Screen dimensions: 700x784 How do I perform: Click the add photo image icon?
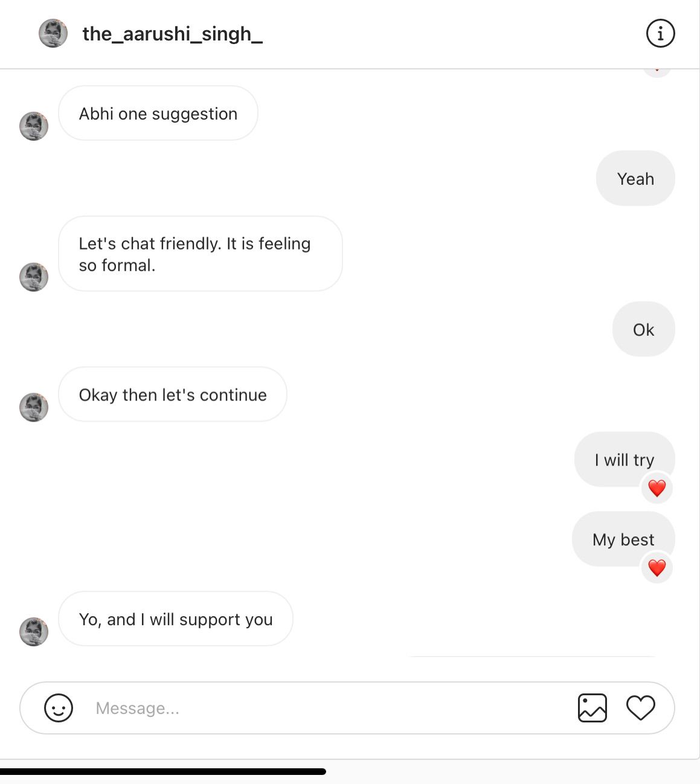click(592, 708)
